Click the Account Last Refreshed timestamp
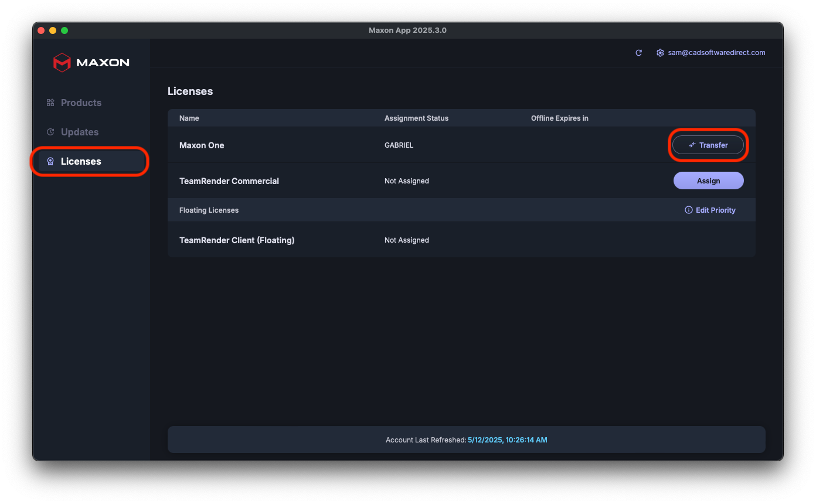This screenshot has width=816, height=504. click(507, 440)
